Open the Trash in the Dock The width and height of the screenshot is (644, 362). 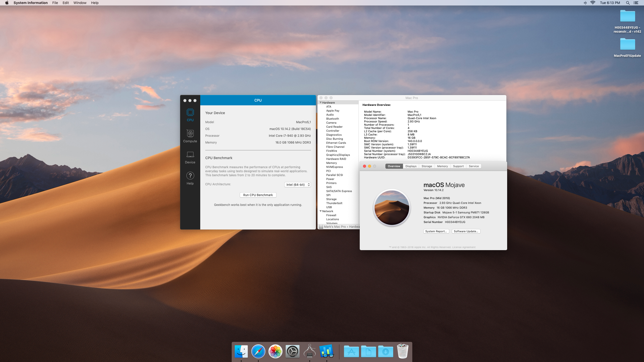(x=403, y=351)
